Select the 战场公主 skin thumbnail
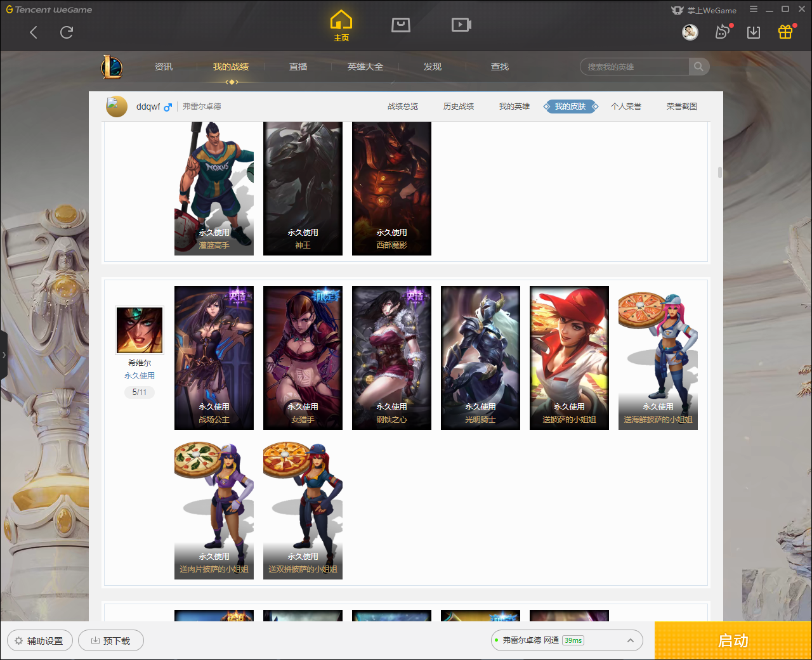This screenshot has height=660, width=812. 214,358
